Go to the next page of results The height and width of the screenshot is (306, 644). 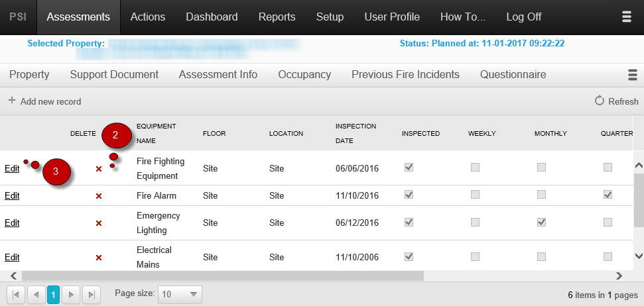click(x=71, y=294)
